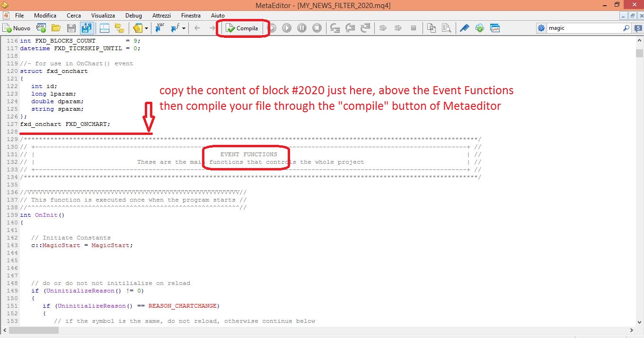Click the 'int OnInit()' code line
The height and width of the screenshot is (338, 644).
pyautogui.click(x=42, y=215)
